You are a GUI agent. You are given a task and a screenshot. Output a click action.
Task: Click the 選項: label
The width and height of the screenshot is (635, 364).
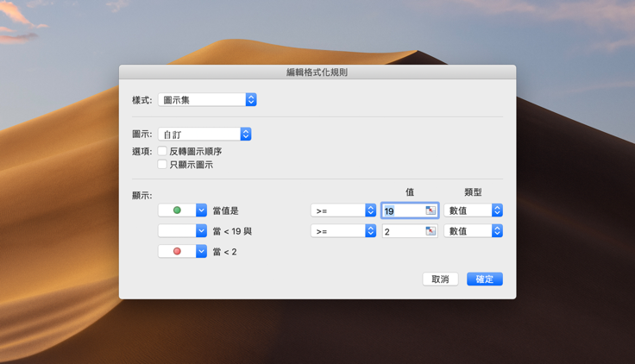[x=142, y=152]
